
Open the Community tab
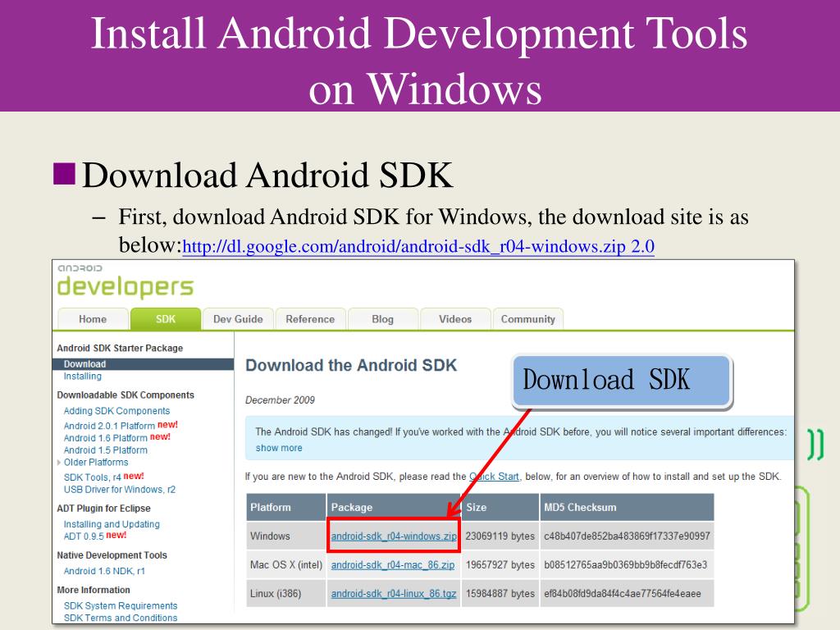(x=527, y=319)
